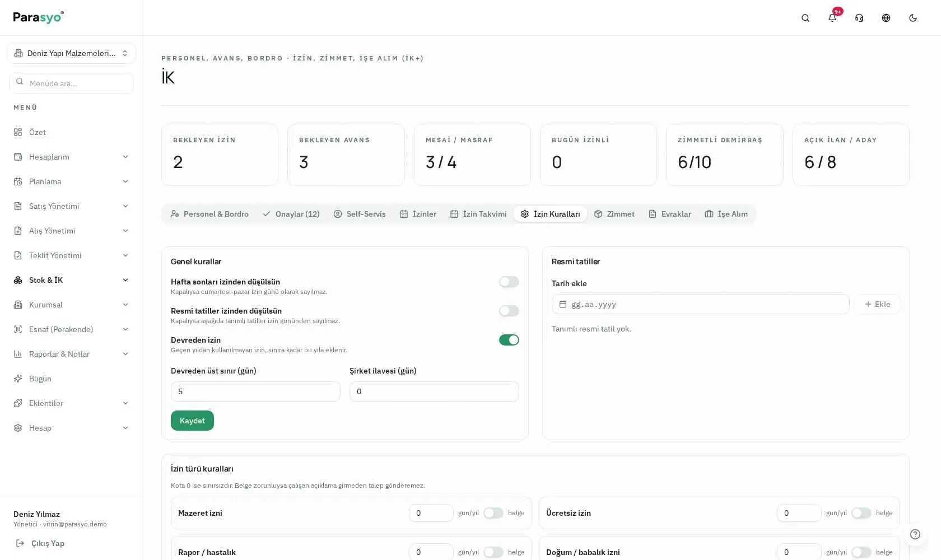
Task: Toggle belge requirement for Ücretsiz izin
Action: pyautogui.click(x=861, y=513)
